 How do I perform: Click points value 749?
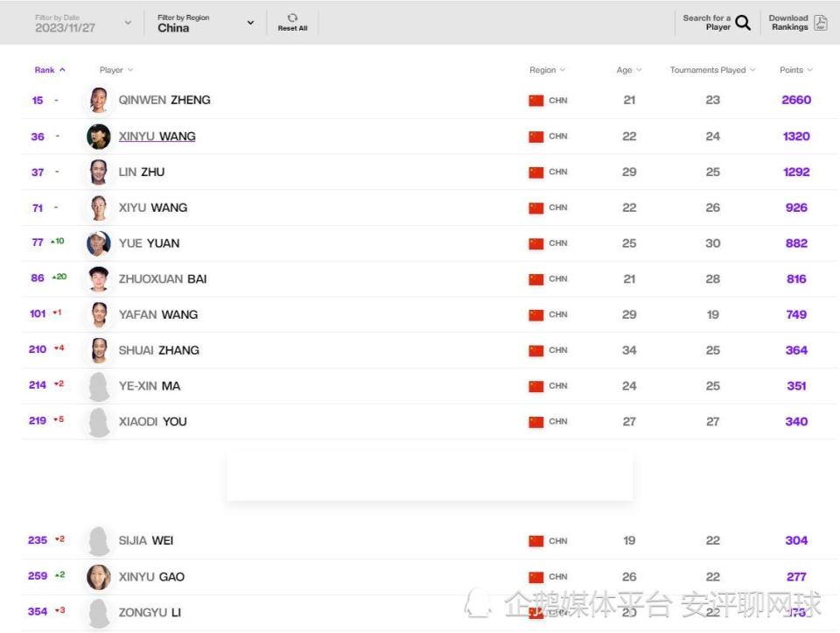[796, 314]
